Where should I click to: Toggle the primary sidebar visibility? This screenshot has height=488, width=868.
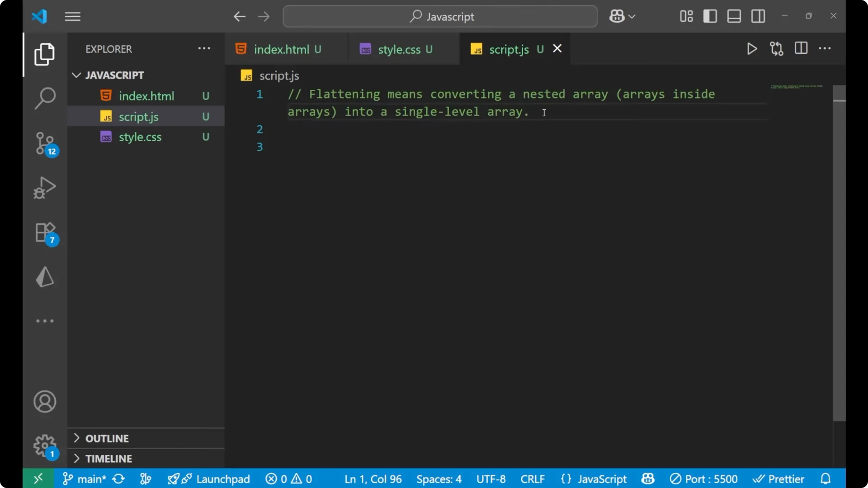click(x=710, y=16)
